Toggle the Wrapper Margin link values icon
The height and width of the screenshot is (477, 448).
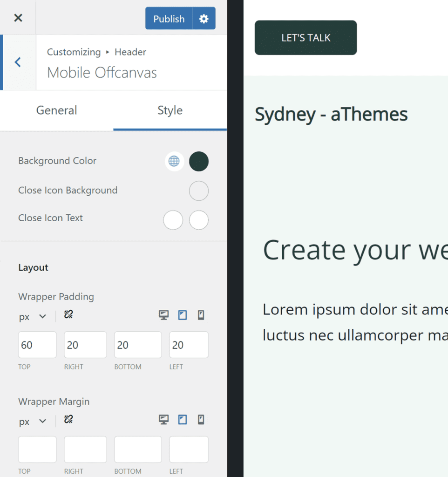pos(68,420)
